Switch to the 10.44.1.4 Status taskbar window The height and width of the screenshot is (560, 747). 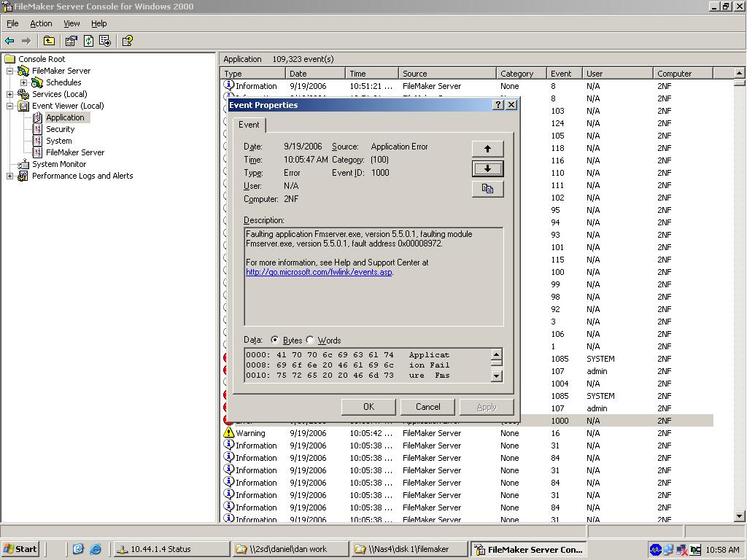point(171,549)
